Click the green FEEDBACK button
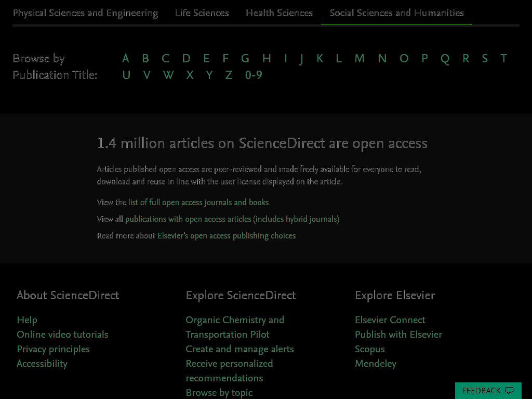The image size is (532, 399). tap(488, 391)
